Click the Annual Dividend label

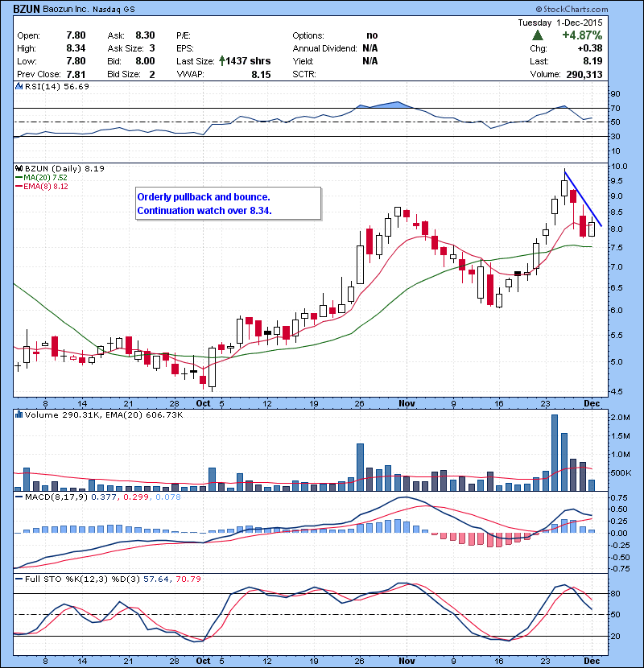[x=324, y=48]
